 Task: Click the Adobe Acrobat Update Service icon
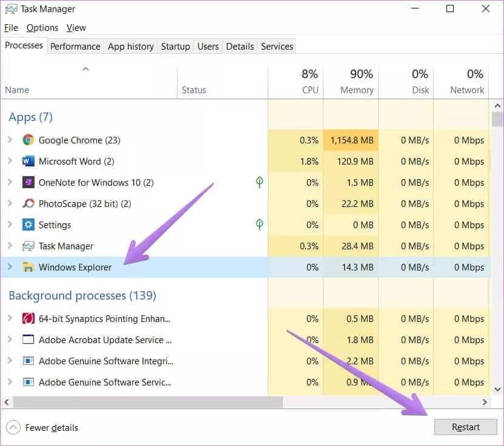pyautogui.click(x=28, y=339)
